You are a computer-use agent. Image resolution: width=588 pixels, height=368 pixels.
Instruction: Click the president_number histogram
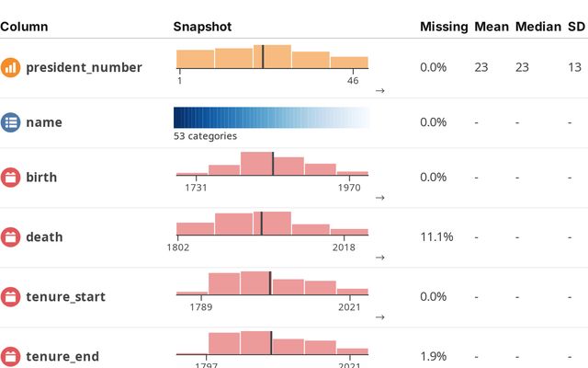pos(271,57)
